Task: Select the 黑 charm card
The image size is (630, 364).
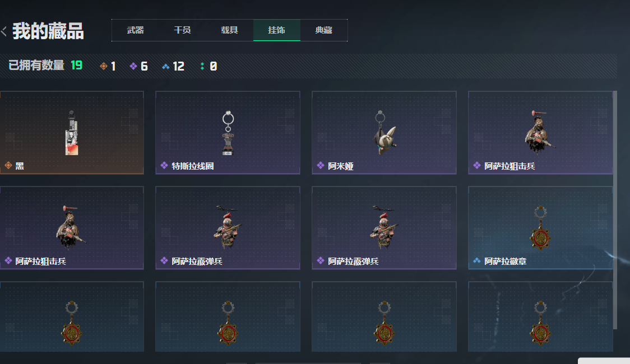Action: [72, 132]
